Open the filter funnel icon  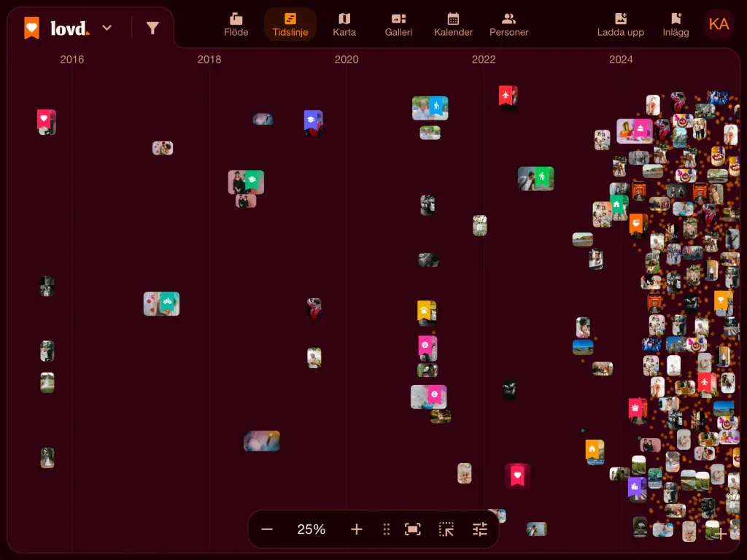pyautogui.click(x=152, y=28)
